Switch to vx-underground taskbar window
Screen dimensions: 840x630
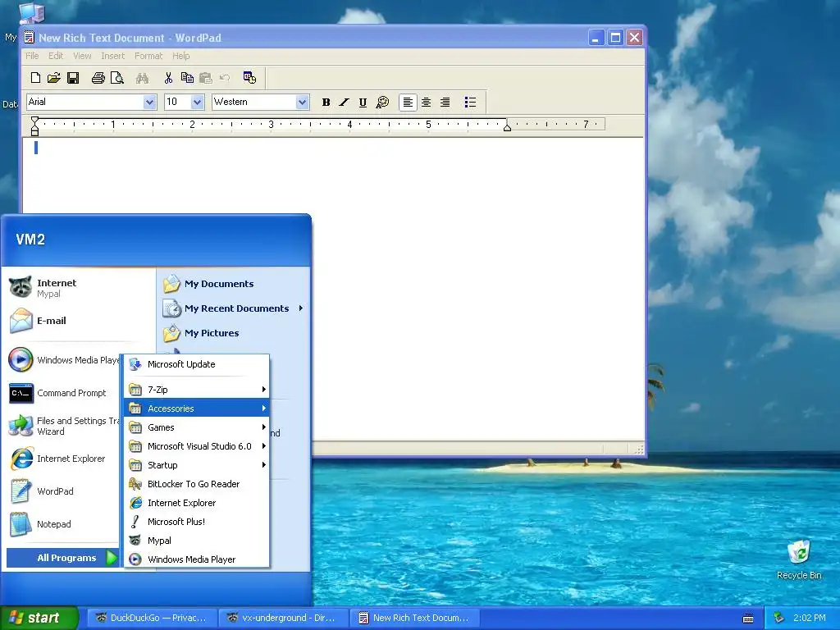tap(283, 618)
